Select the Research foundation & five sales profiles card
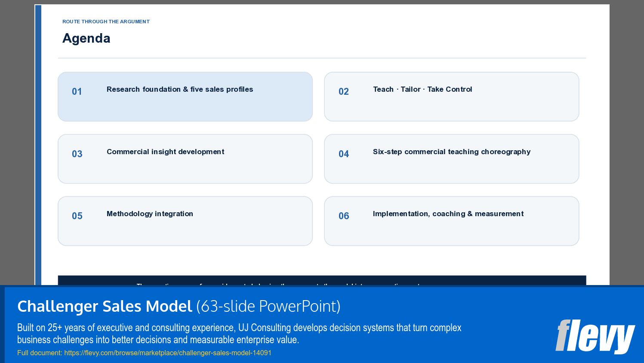Viewport: 644px width, 363px height. click(185, 96)
